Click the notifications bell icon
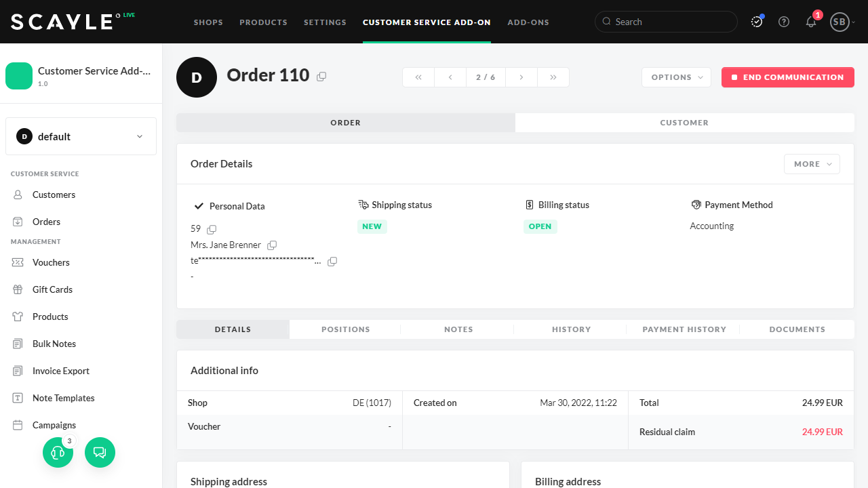Screen dimensions: 868x488 click(811, 22)
